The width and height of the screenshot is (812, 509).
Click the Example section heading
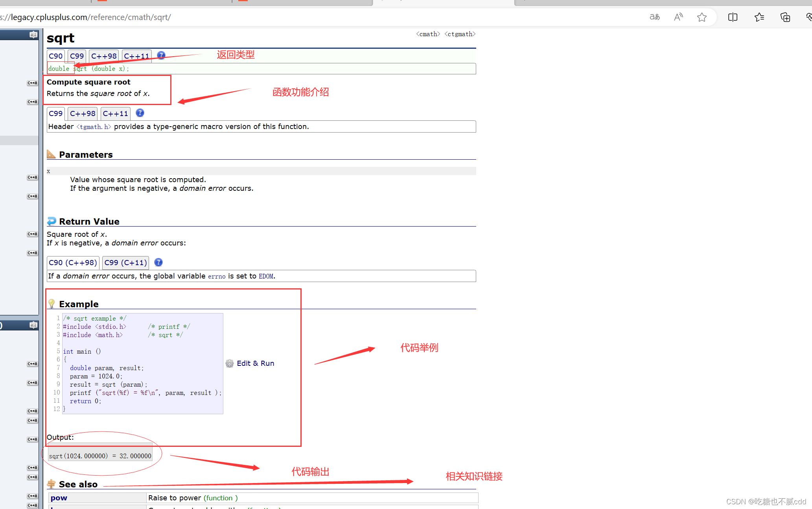(79, 304)
